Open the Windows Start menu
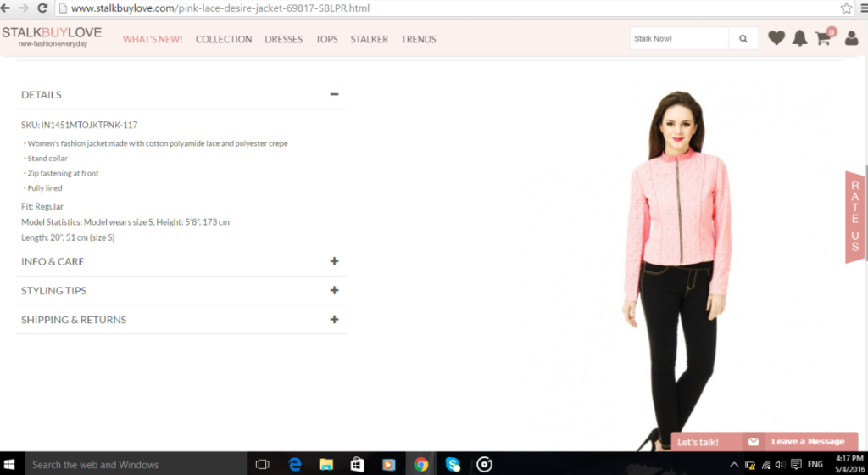868x475 pixels. point(8,465)
